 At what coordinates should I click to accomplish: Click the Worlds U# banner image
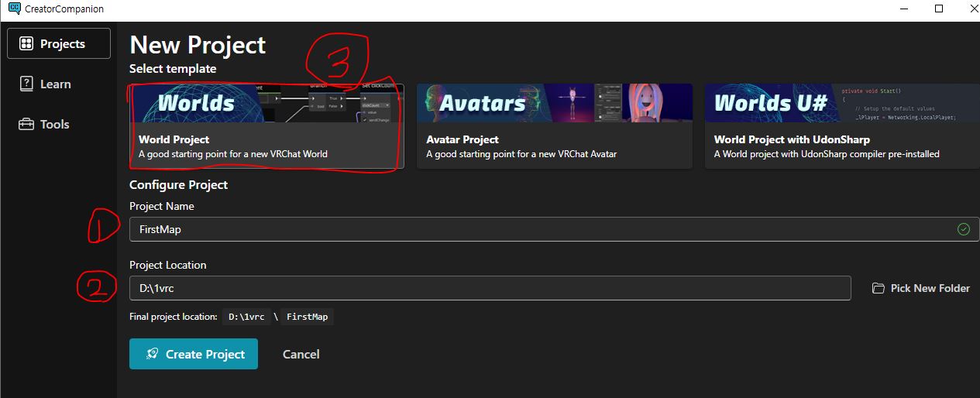point(842,103)
